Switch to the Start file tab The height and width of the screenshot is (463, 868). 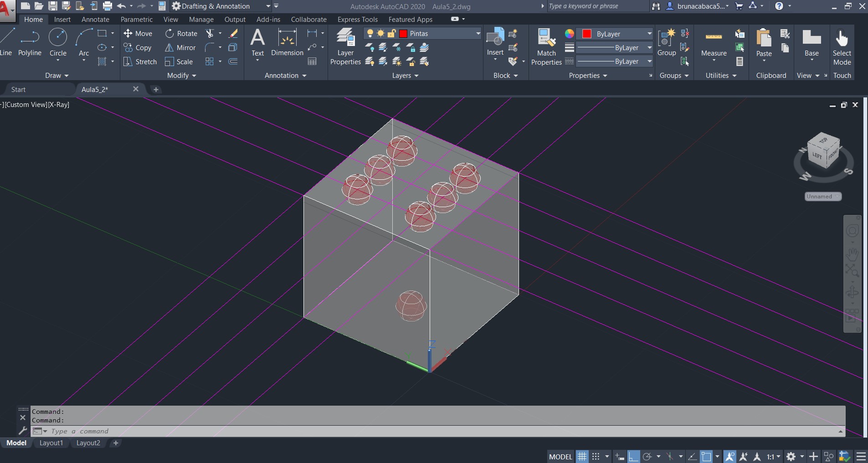tap(18, 89)
